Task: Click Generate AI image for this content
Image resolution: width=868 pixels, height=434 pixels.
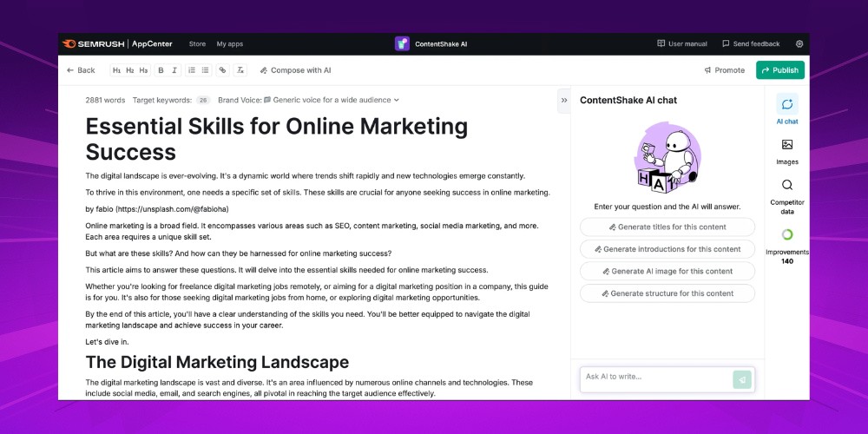Action: (667, 271)
